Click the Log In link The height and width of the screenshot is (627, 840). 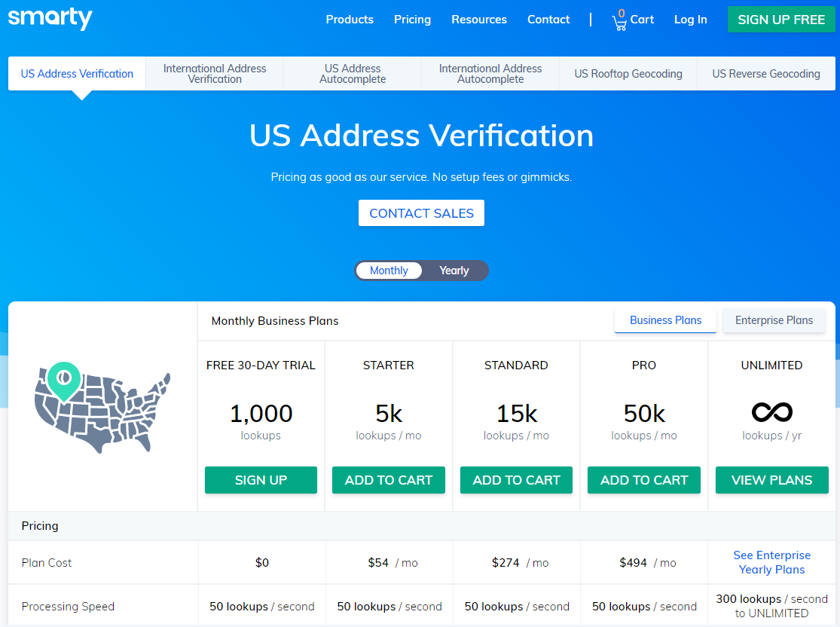tap(691, 20)
